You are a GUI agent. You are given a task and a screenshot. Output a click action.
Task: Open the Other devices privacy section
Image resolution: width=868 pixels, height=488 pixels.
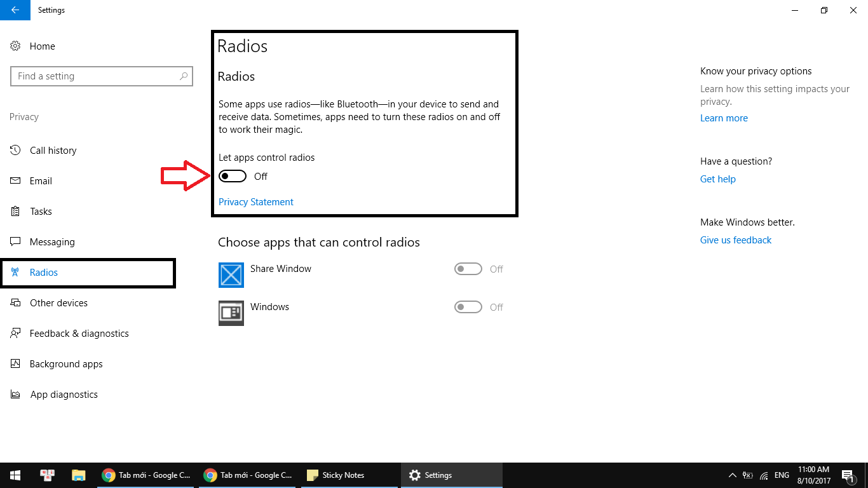coord(58,303)
